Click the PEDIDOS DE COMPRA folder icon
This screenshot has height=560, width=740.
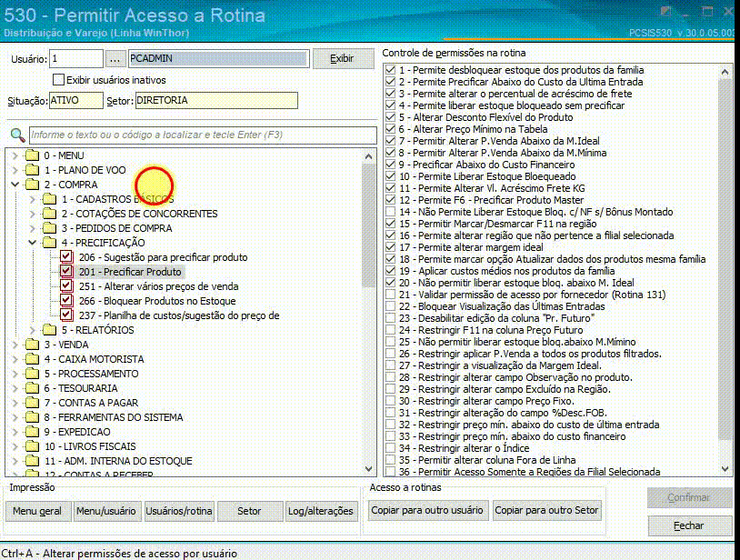tap(49, 228)
